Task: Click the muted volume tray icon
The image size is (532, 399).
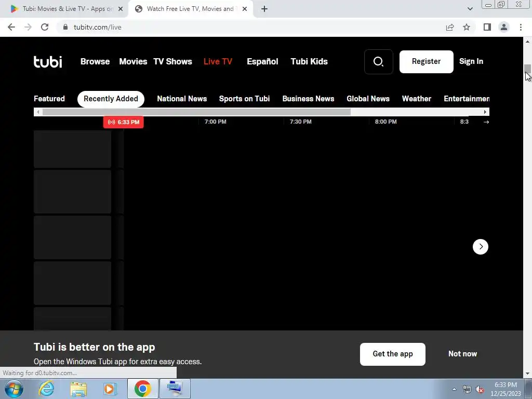Action: click(x=480, y=390)
